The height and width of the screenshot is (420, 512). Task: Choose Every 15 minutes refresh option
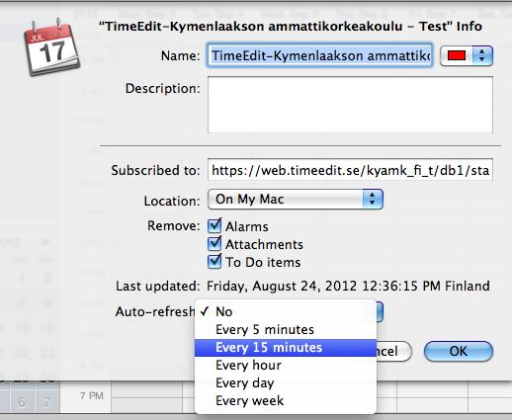[286, 348]
